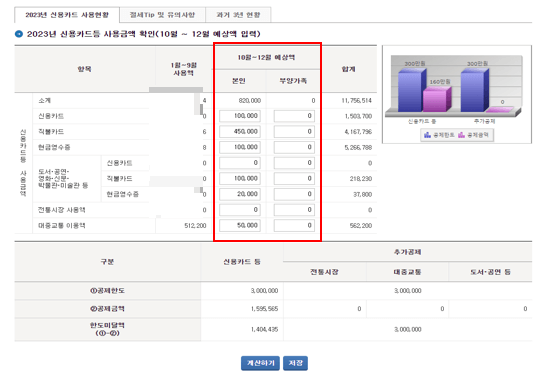Image resolution: width=558 pixels, height=387 pixels.
Task: Click the 소계 total value 11,756,514
Action: tap(357, 101)
